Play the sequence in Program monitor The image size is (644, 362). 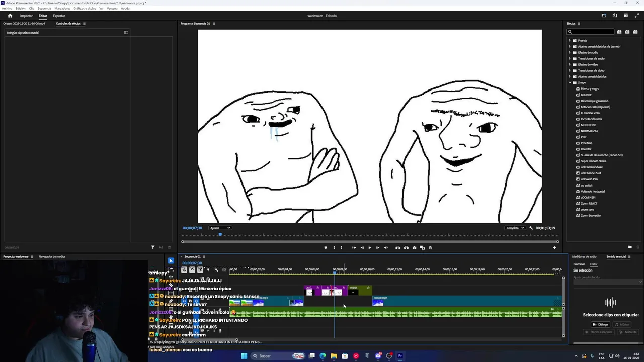370,247
